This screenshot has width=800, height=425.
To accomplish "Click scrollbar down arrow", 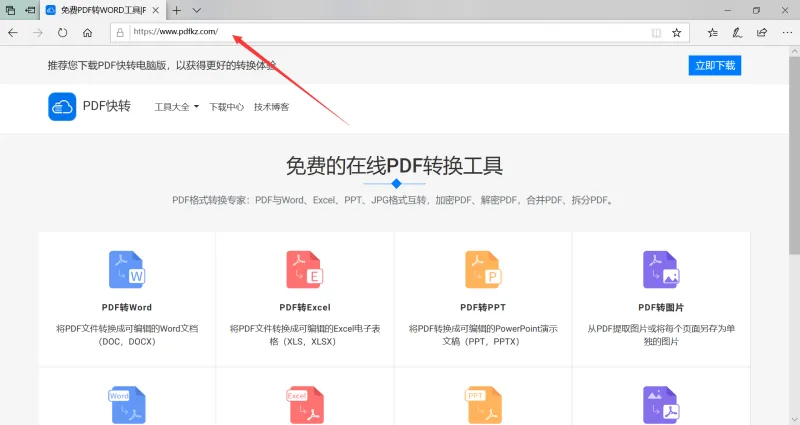I will (x=794, y=419).
